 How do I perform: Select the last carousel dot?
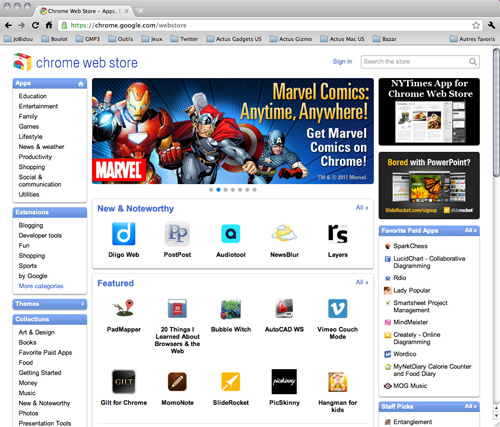pos(254,190)
